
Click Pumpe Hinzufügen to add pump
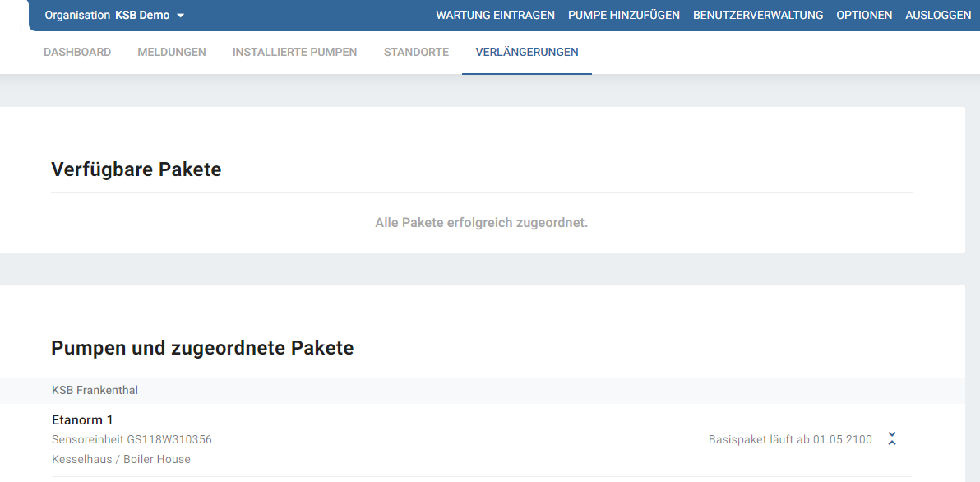(623, 15)
